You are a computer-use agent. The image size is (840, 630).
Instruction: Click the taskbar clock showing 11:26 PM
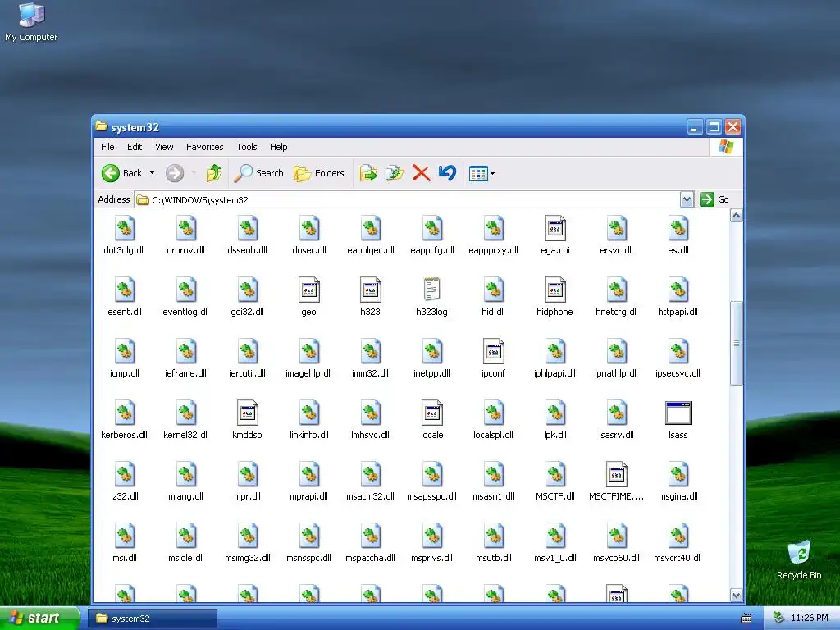point(810,619)
